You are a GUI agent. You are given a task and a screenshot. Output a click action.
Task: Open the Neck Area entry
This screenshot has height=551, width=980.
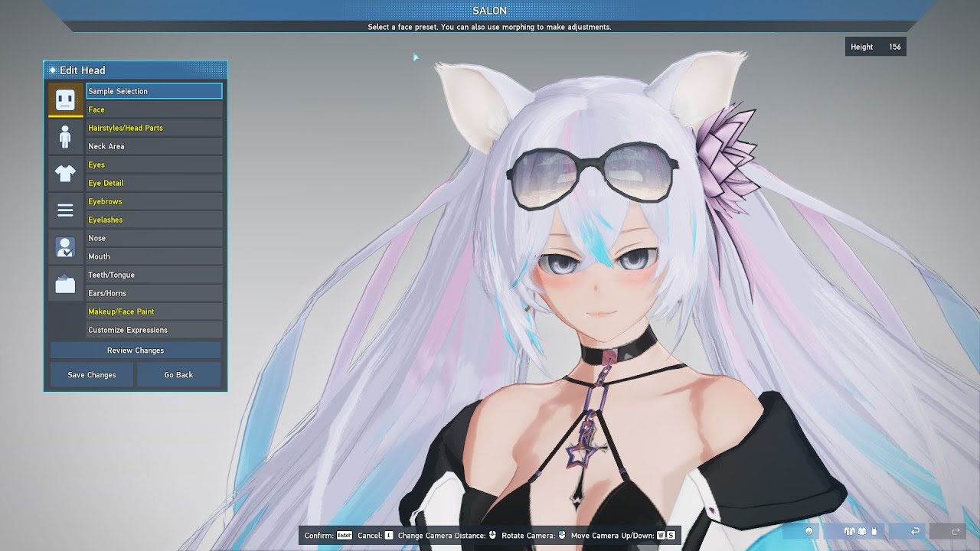coord(154,146)
